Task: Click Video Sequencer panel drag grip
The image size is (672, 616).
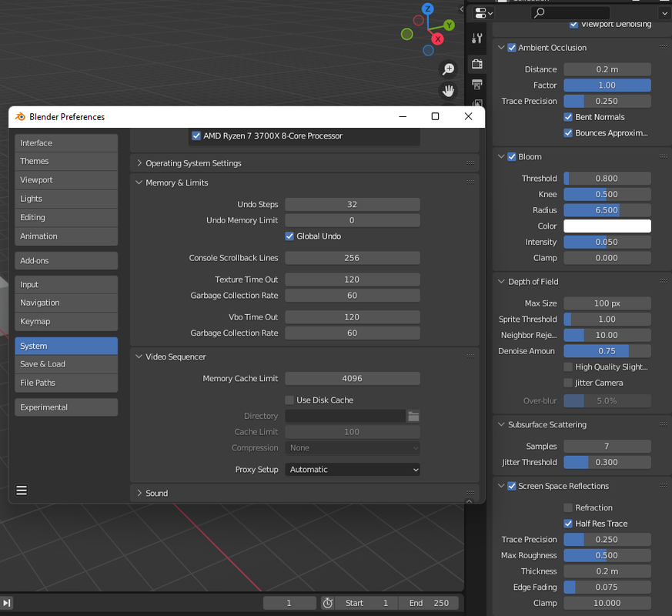Action: pyautogui.click(x=470, y=357)
